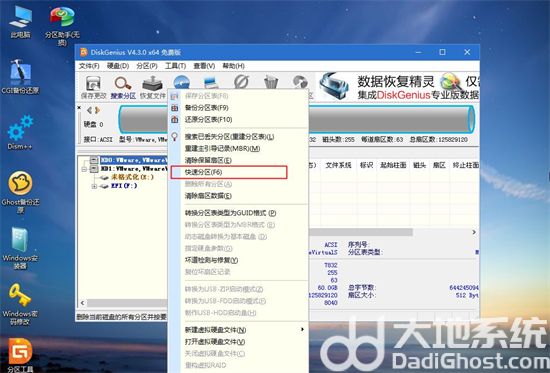
Task: Choose 打开虚拟硬盘文件(V) entry
Action: pos(215,341)
